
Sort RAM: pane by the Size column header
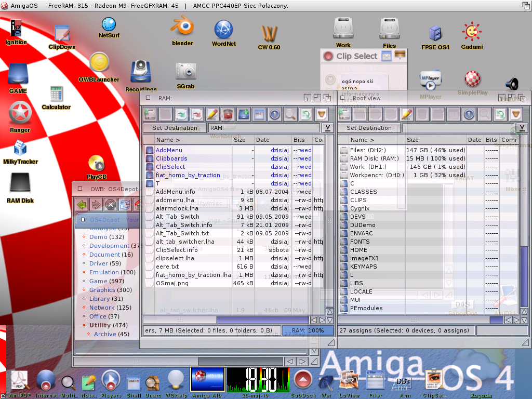pyautogui.click(x=243, y=140)
